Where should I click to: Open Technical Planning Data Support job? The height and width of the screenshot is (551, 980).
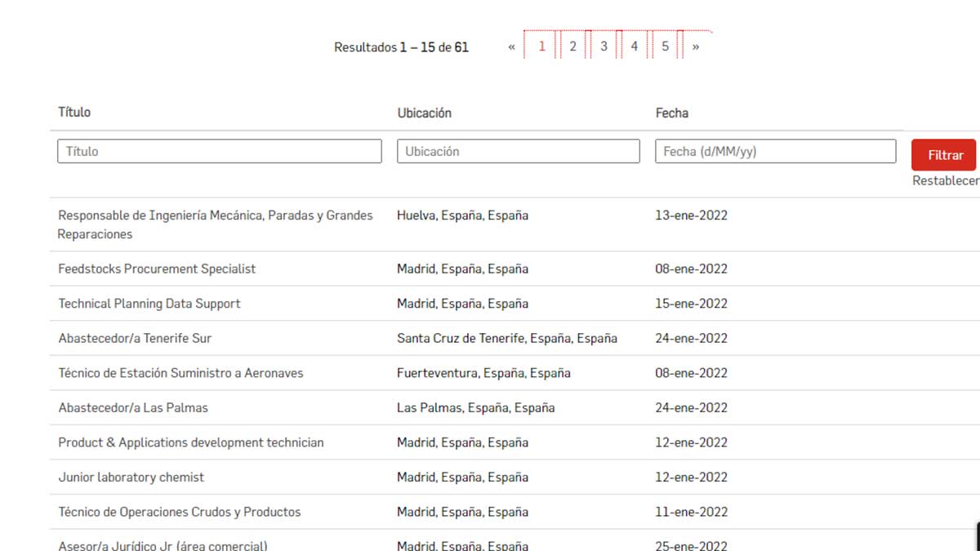[x=149, y=304]
